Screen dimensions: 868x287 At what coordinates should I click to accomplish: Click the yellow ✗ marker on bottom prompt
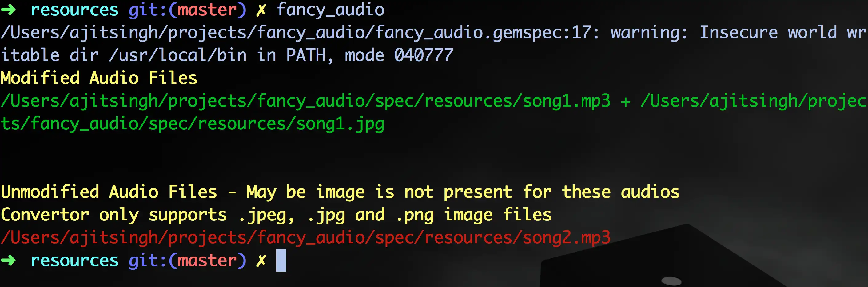(x=261, y=260)
